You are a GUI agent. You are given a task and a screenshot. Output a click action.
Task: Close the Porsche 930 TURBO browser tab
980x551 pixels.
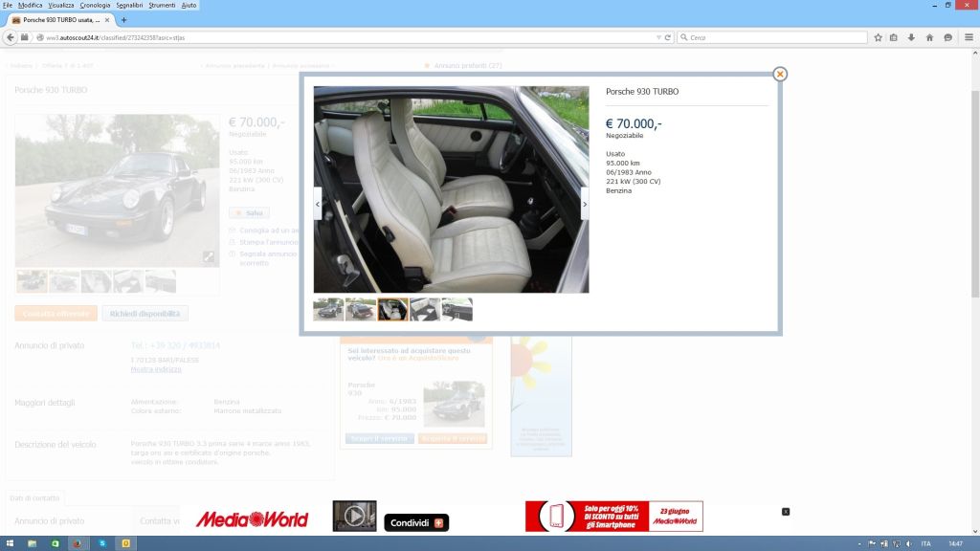[x=107, y=20]
